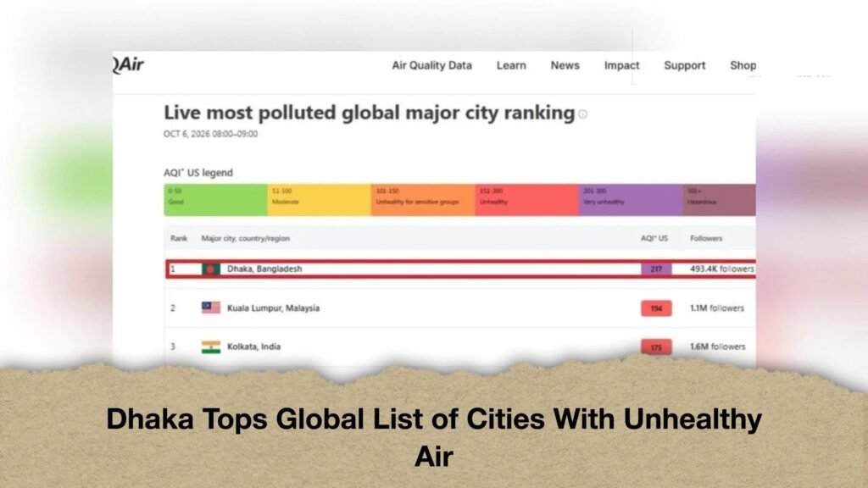This screenshot has width=868, height=488.
Task: Click the OCT 6 timestamp text
Action: [x=210, y=134]
